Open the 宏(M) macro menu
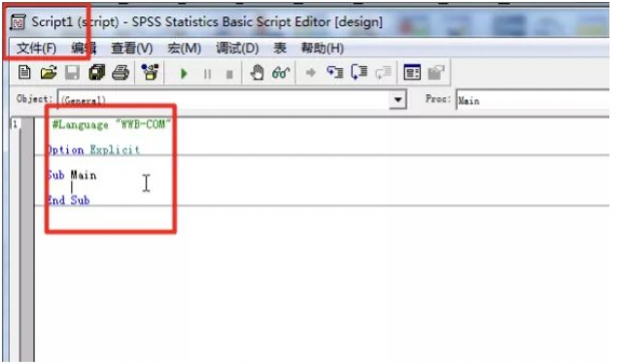The width and height of the screenshot is (622, 364). click(184, 49)
